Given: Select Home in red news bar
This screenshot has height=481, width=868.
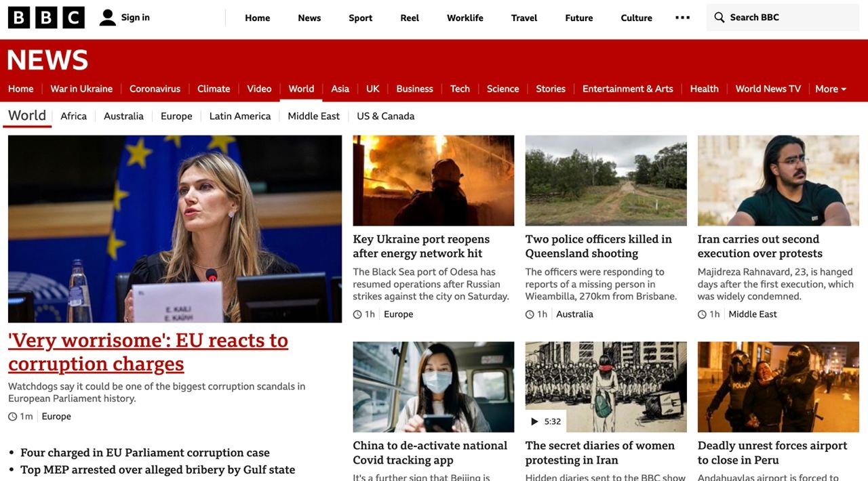Looking at the screenshot, I should (20, 89).
